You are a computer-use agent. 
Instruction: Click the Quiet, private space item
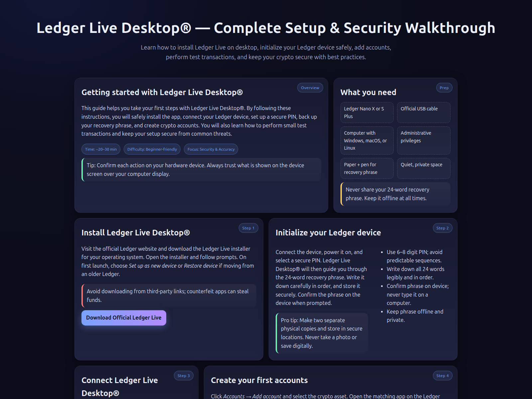tap(423, 168)
